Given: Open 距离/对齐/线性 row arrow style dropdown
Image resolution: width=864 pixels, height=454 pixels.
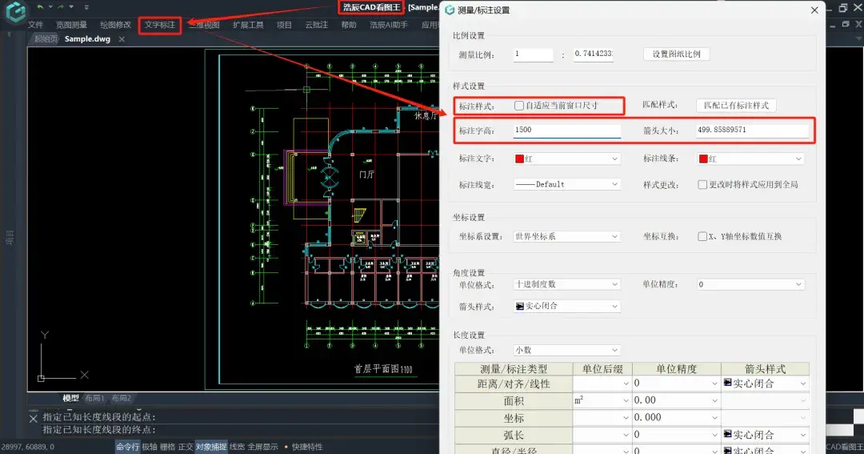Looking at the screenshot, I should 765,383.
